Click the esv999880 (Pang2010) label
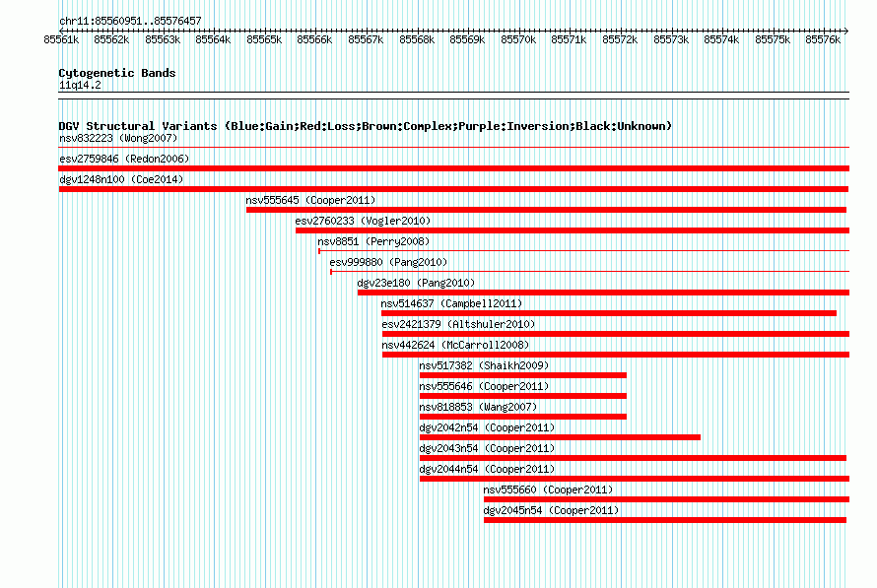The image size is (877, 588). (x=388, y=262)
